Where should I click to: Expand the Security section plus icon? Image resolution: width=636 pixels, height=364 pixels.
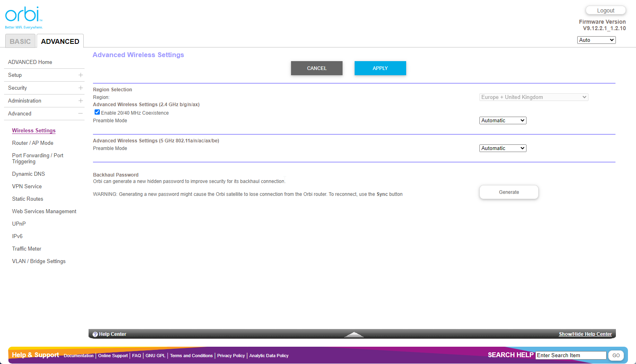point(81,88)
